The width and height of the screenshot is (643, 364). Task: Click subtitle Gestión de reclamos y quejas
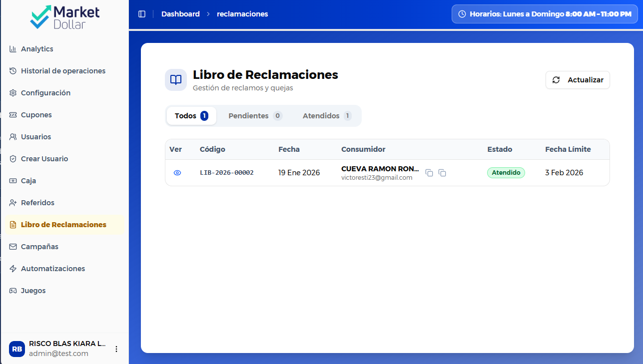tap(243, 88)
